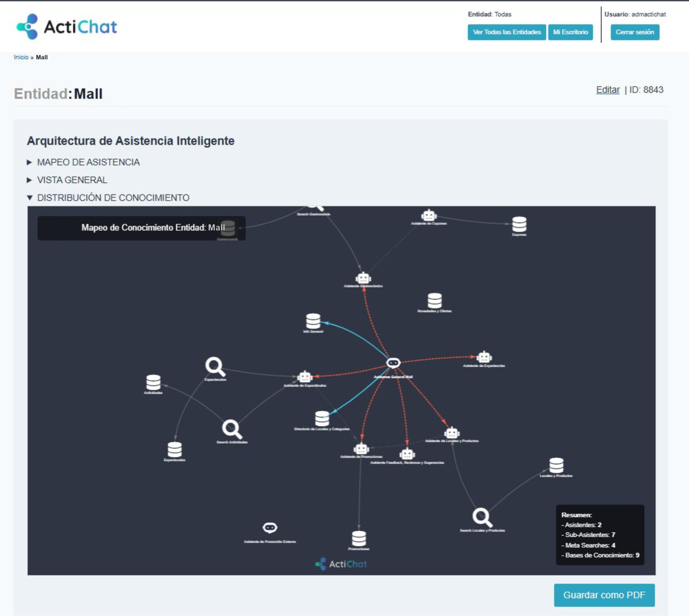689x616 pixels.
Task: Select the Asistente de Promoción Externa node
Action: point(270,528)
